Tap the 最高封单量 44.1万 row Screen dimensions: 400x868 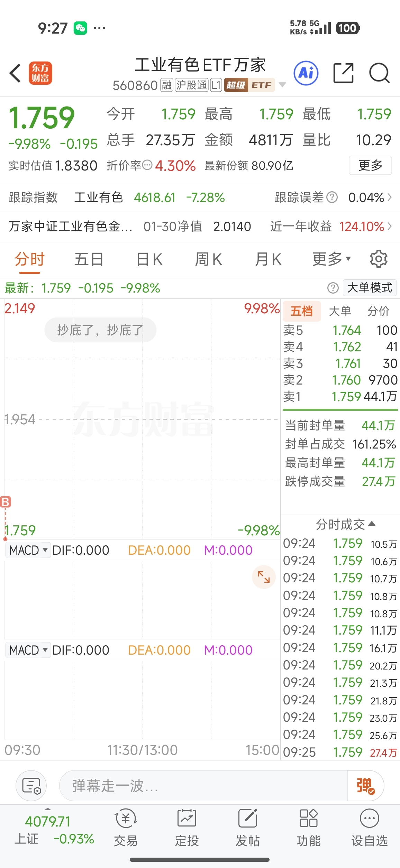pos(340,463)
